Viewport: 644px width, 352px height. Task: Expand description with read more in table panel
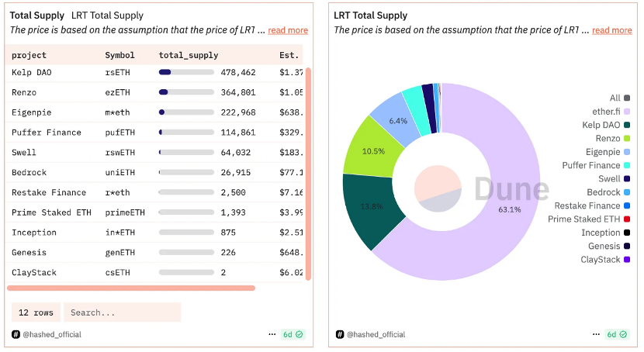(288, 30)
